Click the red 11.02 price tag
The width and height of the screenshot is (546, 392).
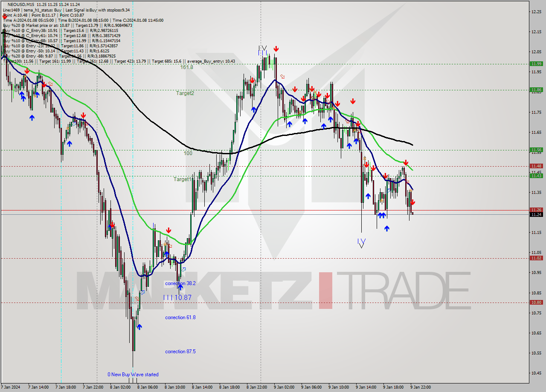[x=537, y=258]
